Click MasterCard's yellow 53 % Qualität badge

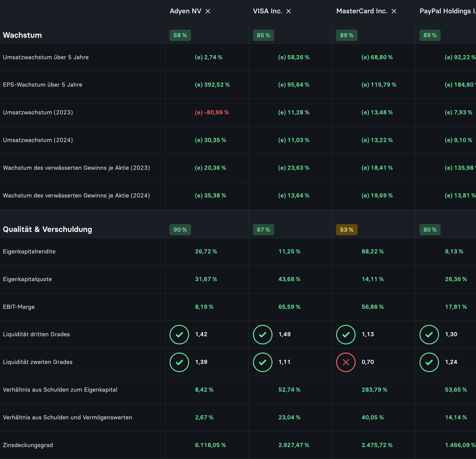[347, 230]
